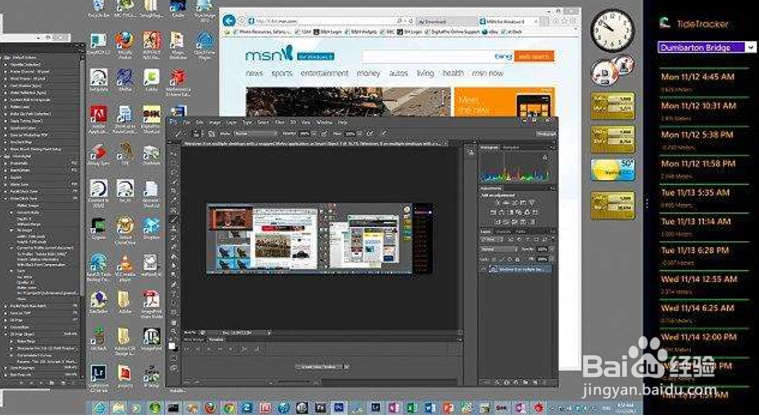Open the workspace switcher dropdown in Photoshop
Viewport: 759px width, 417px height.
point(546,134)
